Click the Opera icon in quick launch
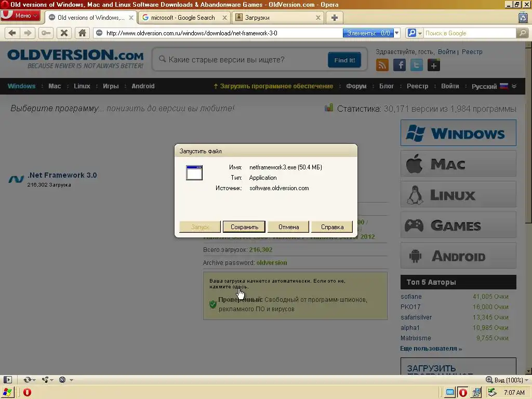This screenshot has height=399, width=532. tap(27, 393)
